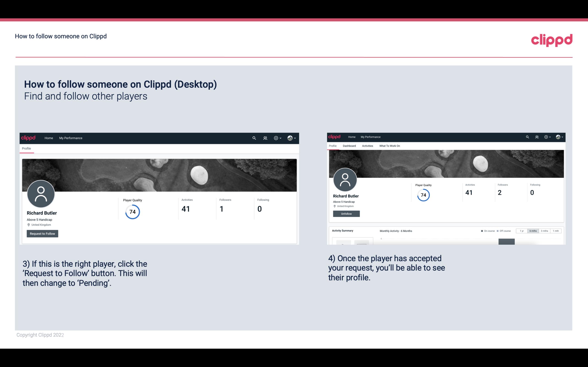The width and height of the screenshot is (588, 367).
Task: Click the 'Request to Follow' button
Action: click(x=42, y=233)
